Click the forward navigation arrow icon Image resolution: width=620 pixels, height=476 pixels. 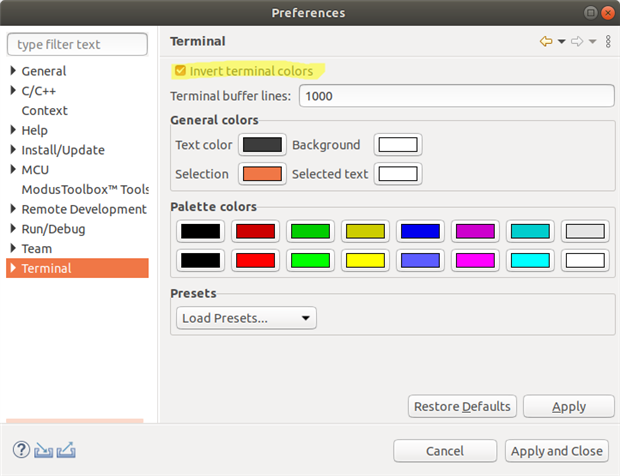tap(577, 41)
